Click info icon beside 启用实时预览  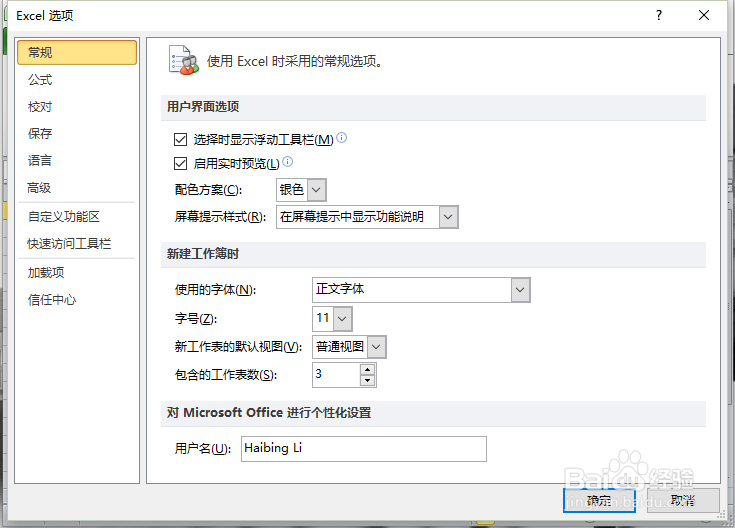coord(288,162)
